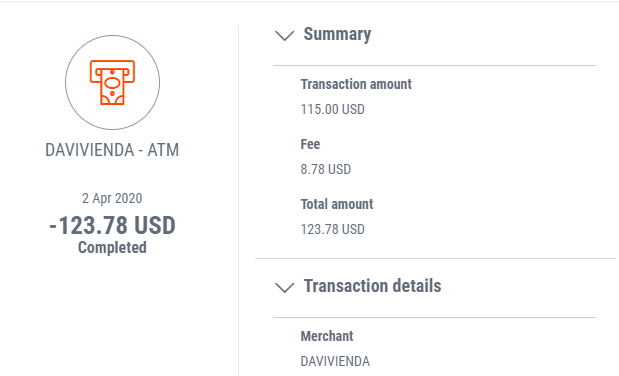619x376 pixels.
Task: Click the Summary section heading
Action: coord(337,34)
